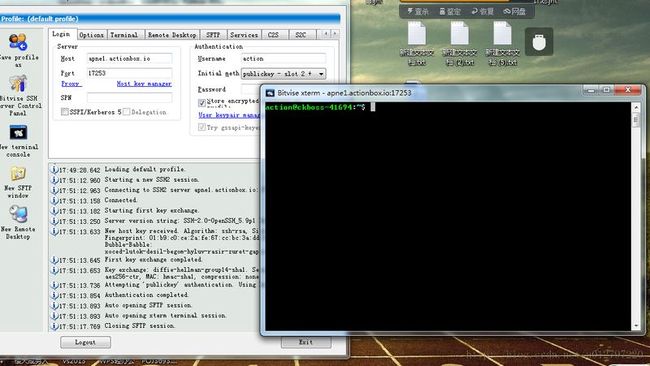This screenshot has height=366, width=650.
Task: Click the dark penguin widget icon on the desktop
Action: (539, 41)
